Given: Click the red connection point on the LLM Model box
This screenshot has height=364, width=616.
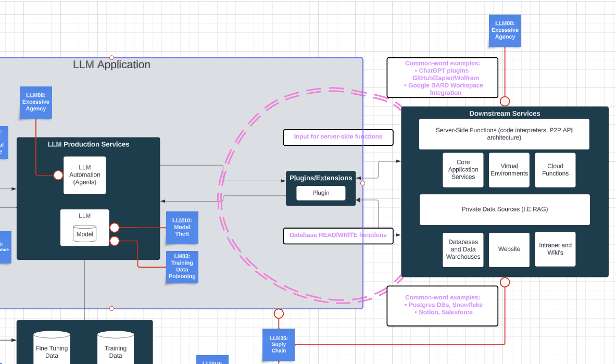Looking at the screenshot, I should (x=115, y=228).
